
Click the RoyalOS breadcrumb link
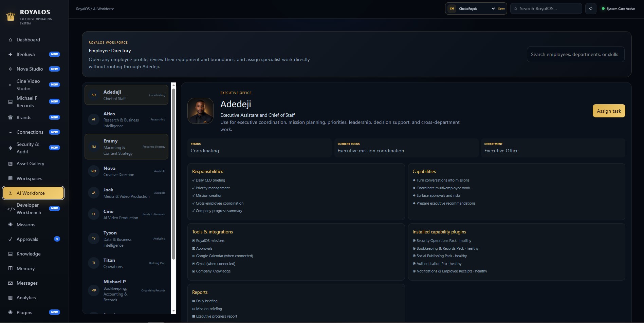(83, 9)
